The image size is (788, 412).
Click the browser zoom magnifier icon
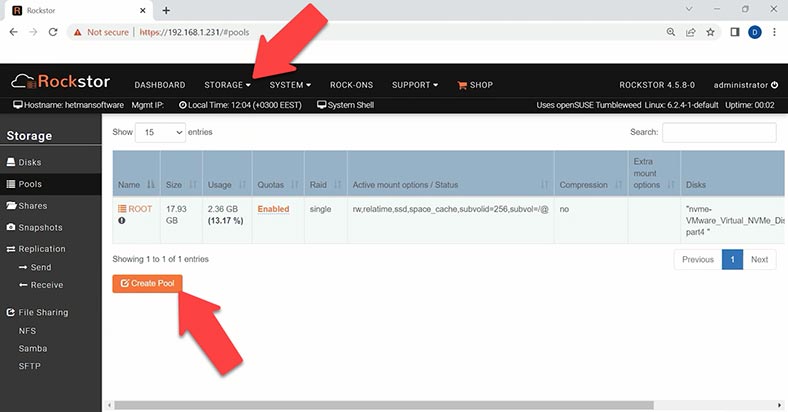[x=670, y=32]
